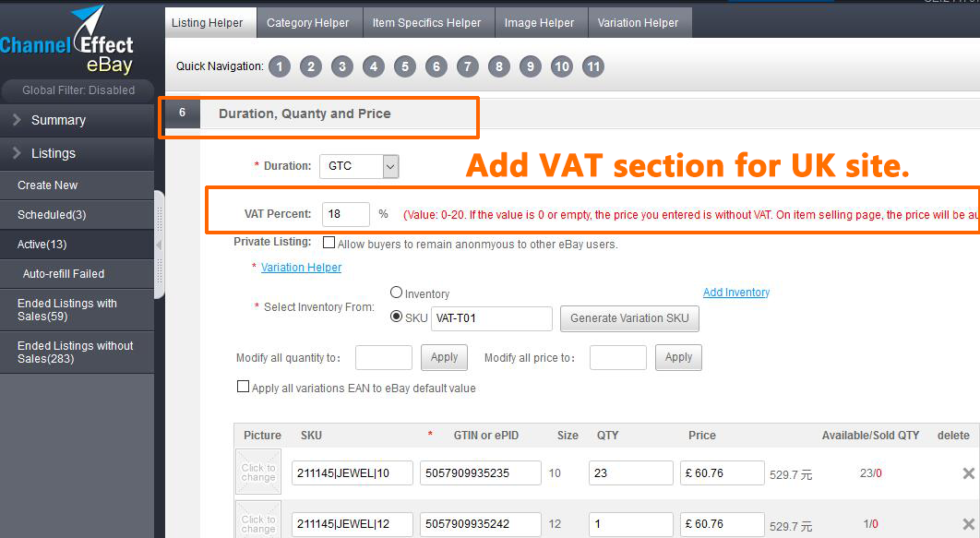
Task: Edit GTIN field 5057909935235
Action: 481,473
